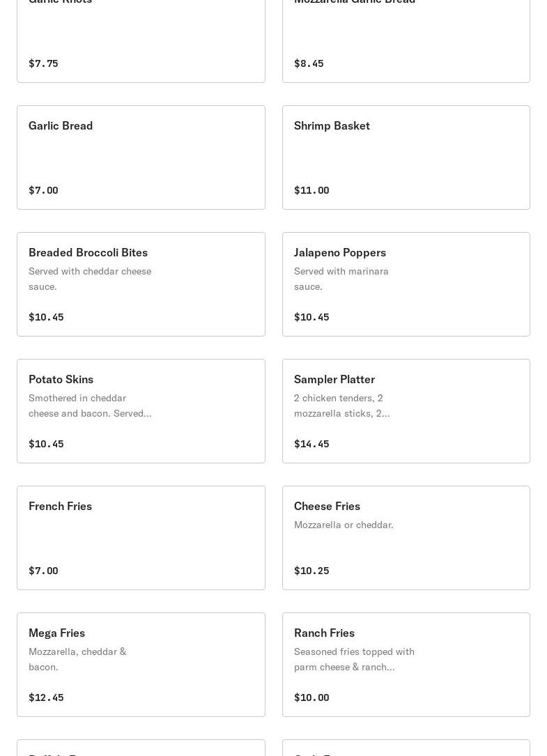Viewport: 547px width, 756px height.
Task: Open the Sampler Platter item
Action: [406, 411]
